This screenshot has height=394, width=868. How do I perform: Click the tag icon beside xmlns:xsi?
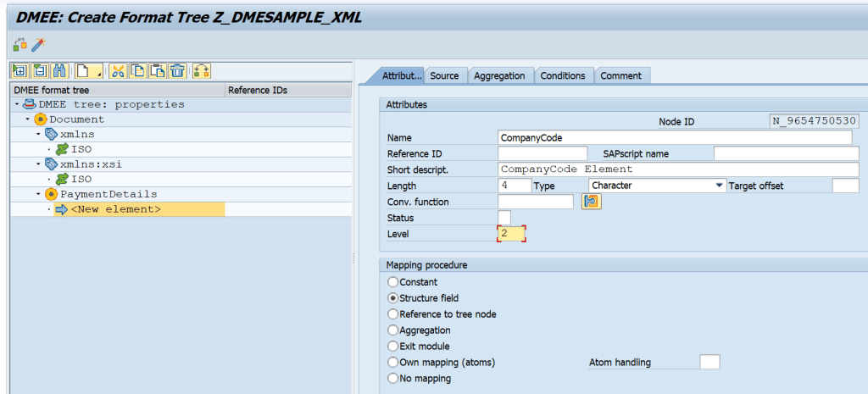52,164
